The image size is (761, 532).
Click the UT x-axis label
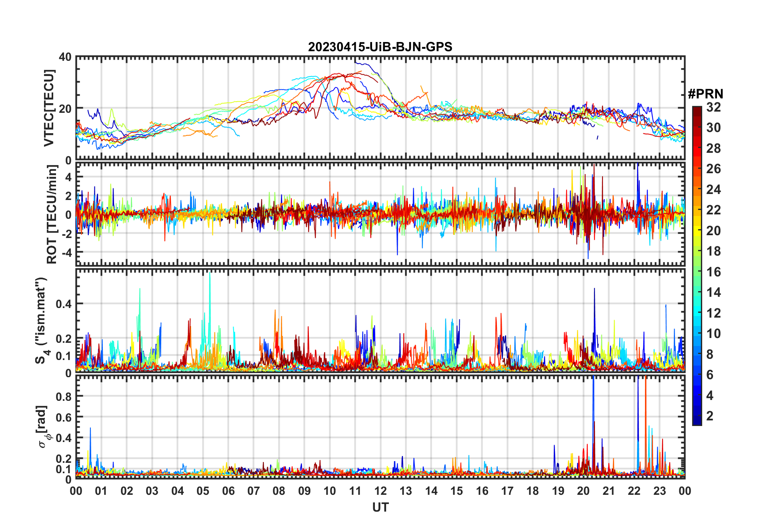point(380,507)
